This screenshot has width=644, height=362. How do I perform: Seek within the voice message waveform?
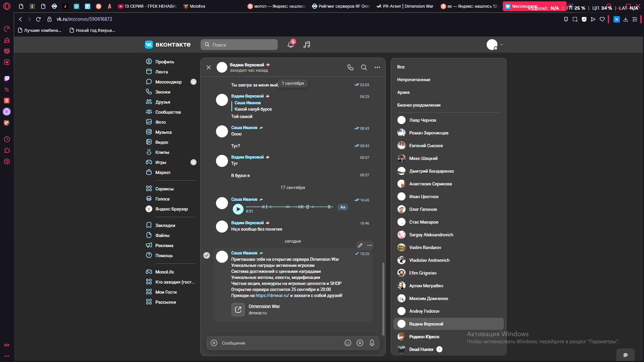(x=289, y=207)
